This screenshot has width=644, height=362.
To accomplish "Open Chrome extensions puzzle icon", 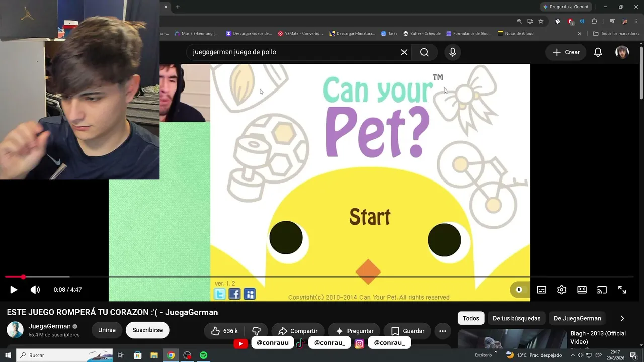I will click(594, 21).
